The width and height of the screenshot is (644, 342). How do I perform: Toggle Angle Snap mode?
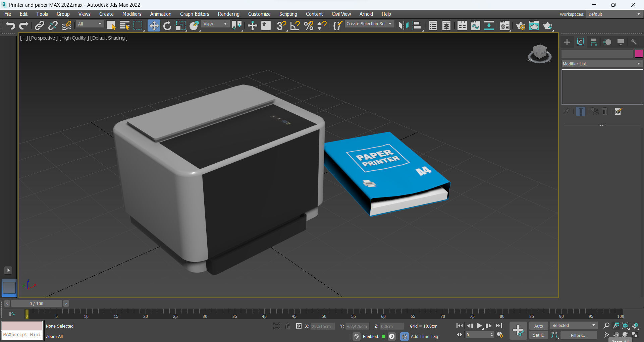click(x=294, y=25)
